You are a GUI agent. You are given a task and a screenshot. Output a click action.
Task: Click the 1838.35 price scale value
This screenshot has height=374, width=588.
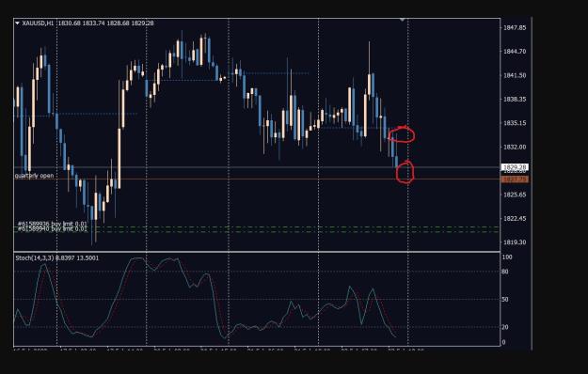coord(515,100)
